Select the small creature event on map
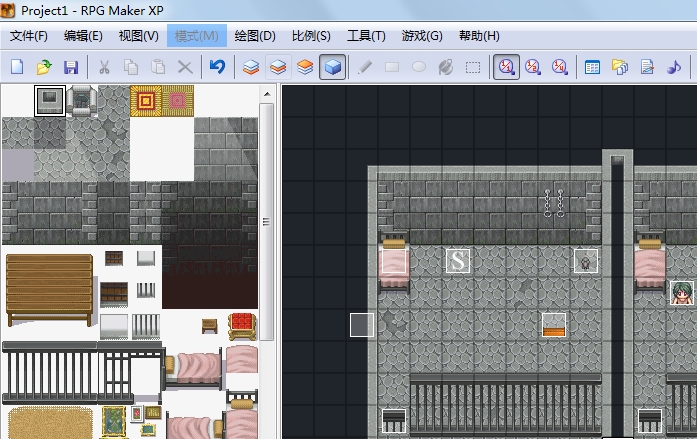The width and height of the screenshot is (697, 439). point(586,261)
